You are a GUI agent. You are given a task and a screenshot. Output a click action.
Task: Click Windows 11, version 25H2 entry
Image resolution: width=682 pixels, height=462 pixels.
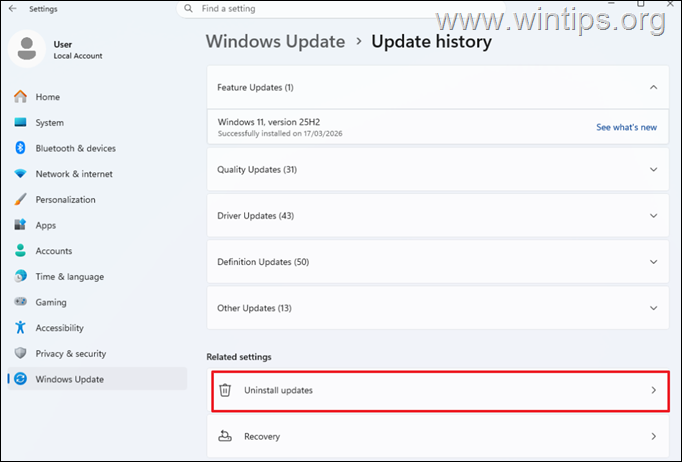tap(438, 127)
